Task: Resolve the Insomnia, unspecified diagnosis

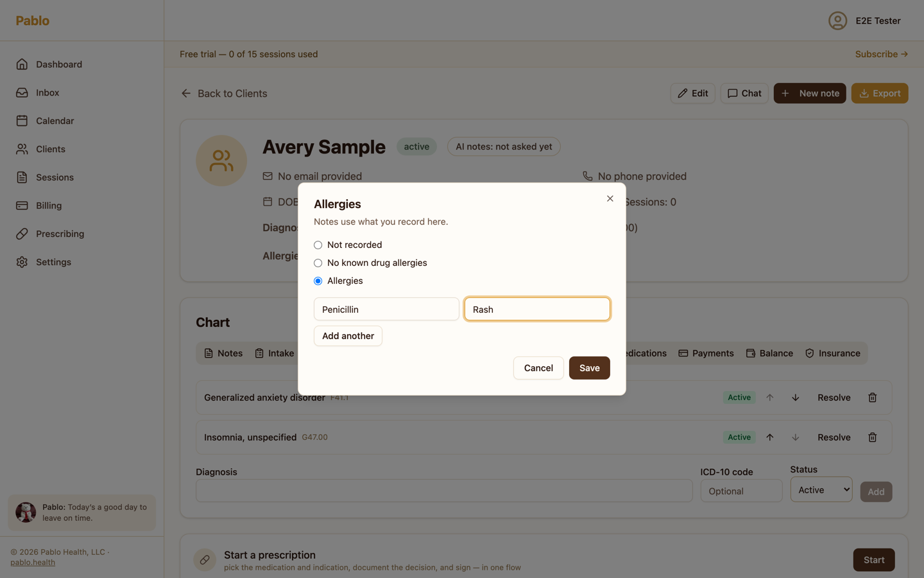Action: 834,437
